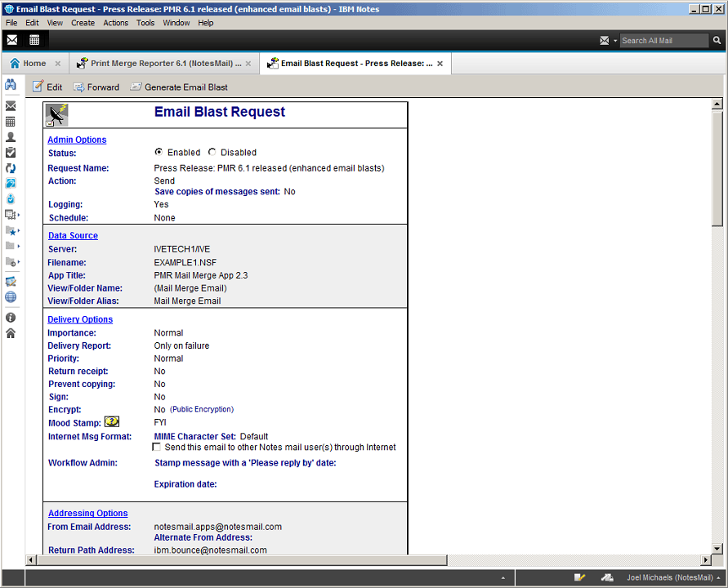The width and height of the screenshot is (728, 588).
Task: Click the binoculars search icon
Action: click(x=11, y=85)
